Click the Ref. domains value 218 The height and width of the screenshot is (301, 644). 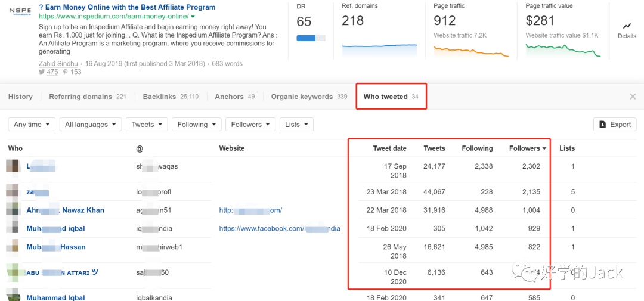(353, 20)
